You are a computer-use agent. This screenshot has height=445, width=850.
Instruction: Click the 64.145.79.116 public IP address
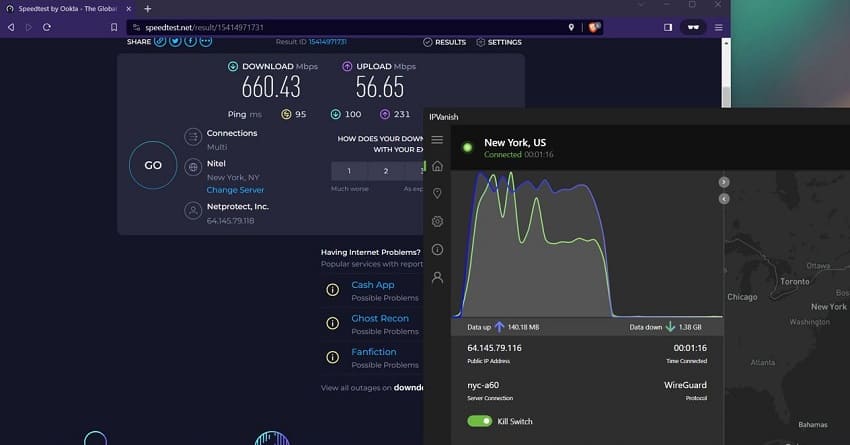pyautogui.click(x=494, y=348)
